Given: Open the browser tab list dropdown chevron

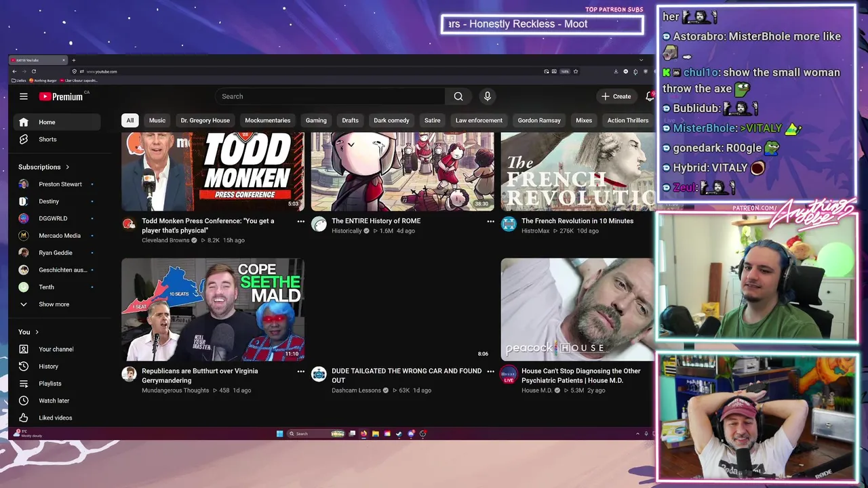Looking at the screenshot, I should click(641, 60).
